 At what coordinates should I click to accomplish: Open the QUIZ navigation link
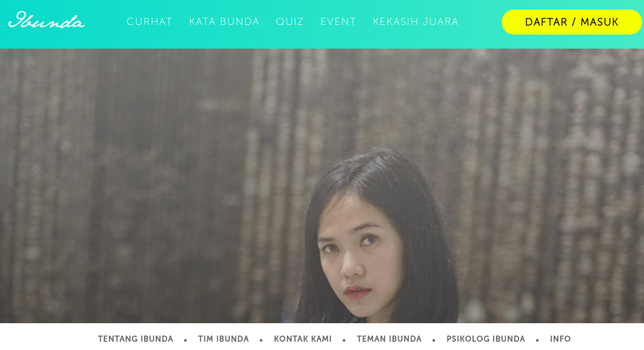[x=290, y=22]
